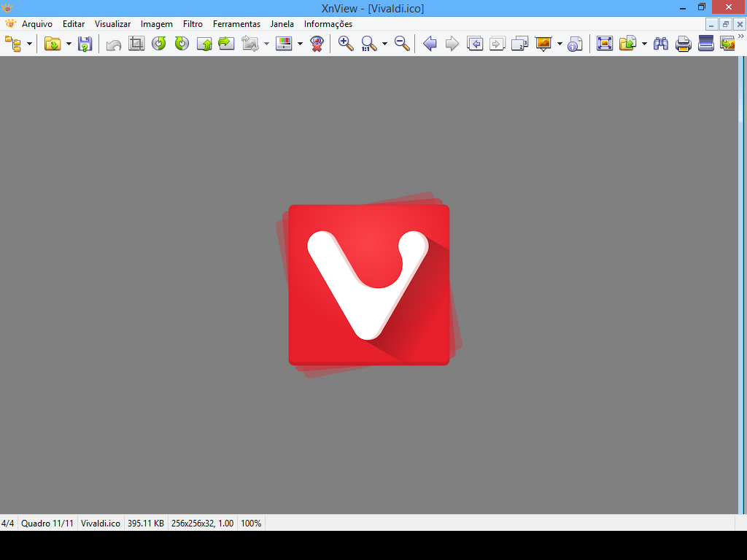Rotate image clockwise
This screenshot has height=560, width=747.
click(x=182, y=44)
